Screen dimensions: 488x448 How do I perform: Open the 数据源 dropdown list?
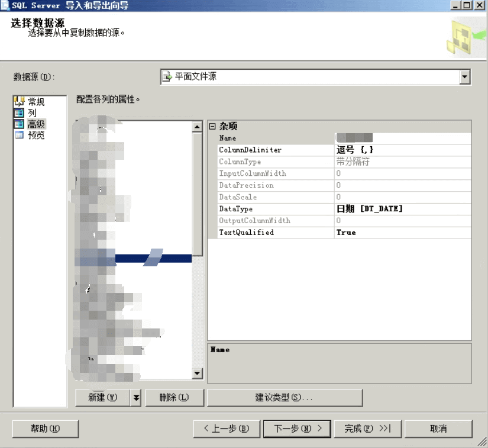coord(464,77)
